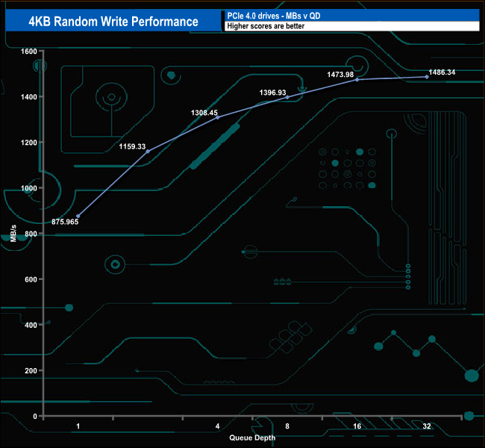Viewport: 485px width, 448px height.
Task: Click the data point at 875.965 MB/s
Action: coord(78,216)
